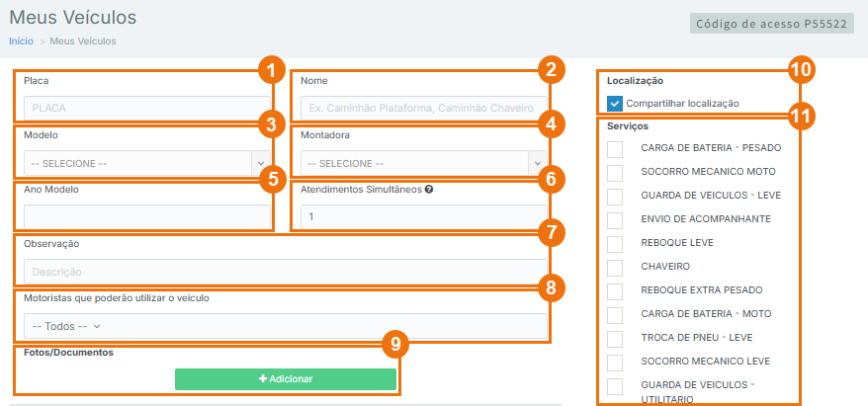Viewport: 868px width, 406px height.
Task: Click the green Adicionar button
Action: [286, 379]
